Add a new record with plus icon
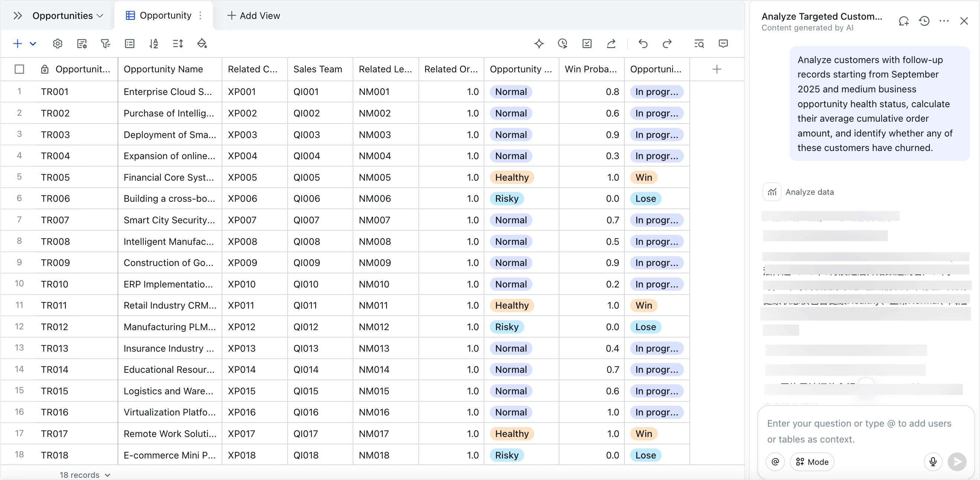Screen dimensions: 980x480 (17, 44)
